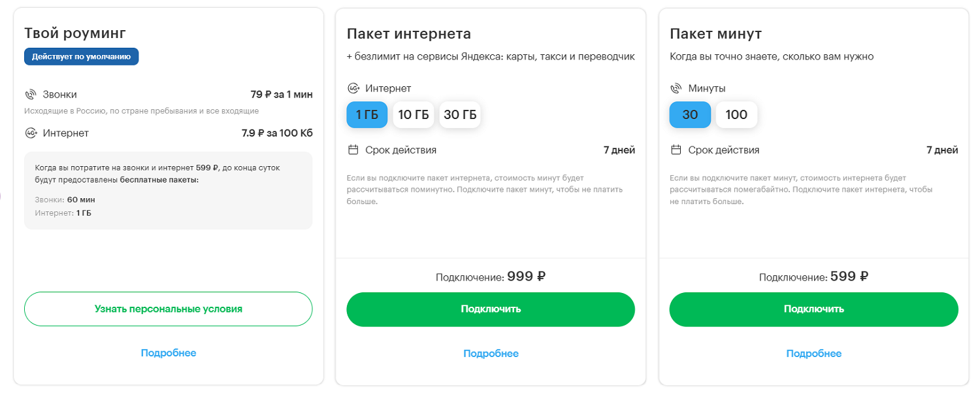Open Подробнее link under Твой роуминг
Screen dimensions: 980x395
pos(169,353)
